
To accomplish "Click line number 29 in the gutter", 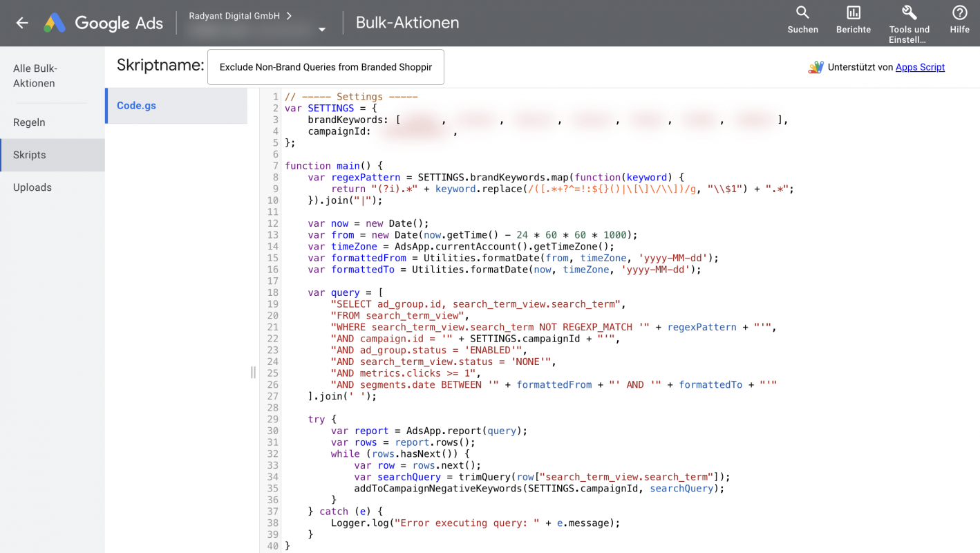I will tap(272, 419).
